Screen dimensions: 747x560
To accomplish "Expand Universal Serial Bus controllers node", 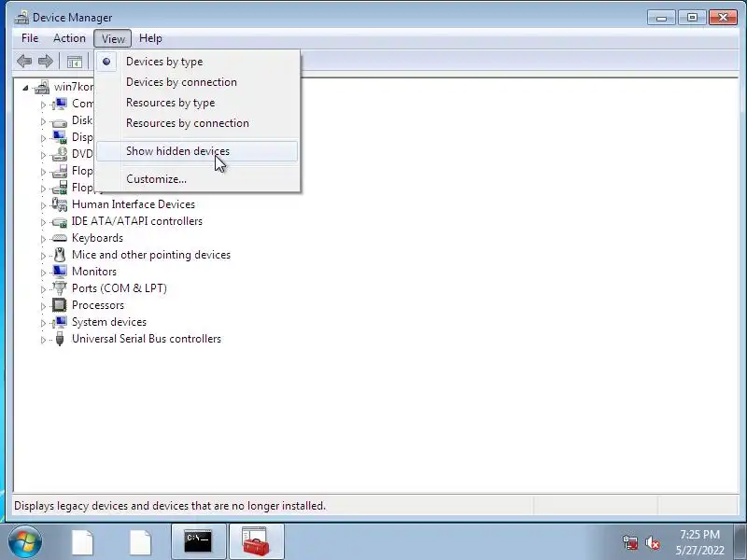I will [43, 340].
